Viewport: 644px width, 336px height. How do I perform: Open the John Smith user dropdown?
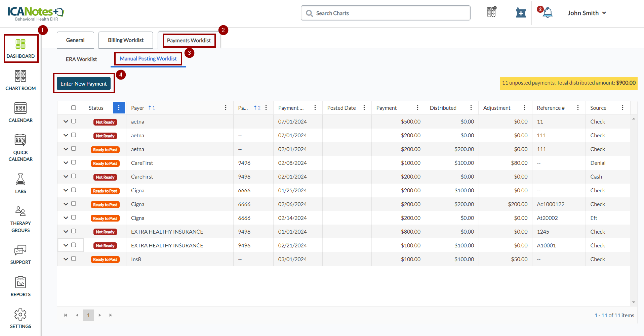tap(587, 13)
